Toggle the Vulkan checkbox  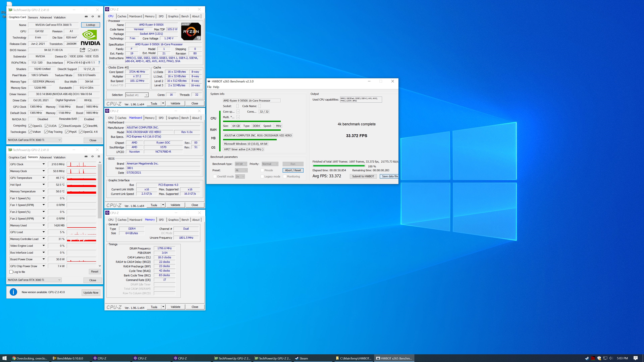tap(30, 132)
